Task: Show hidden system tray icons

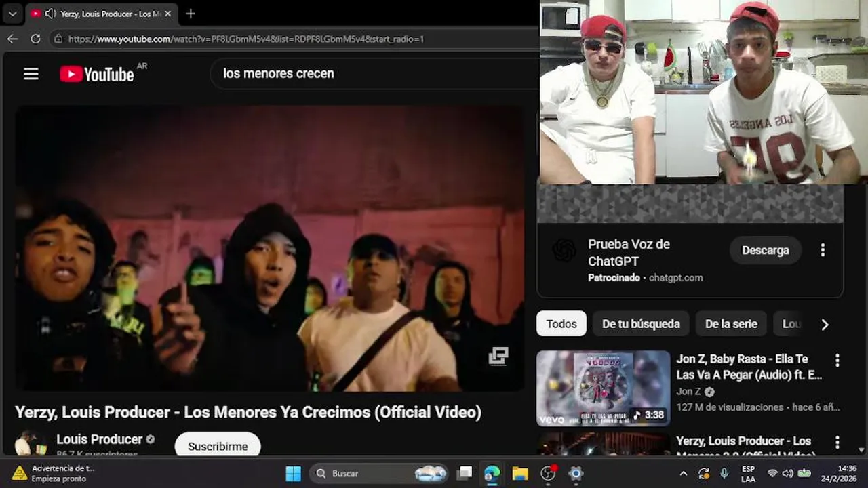Action: [x=683, y=473]
